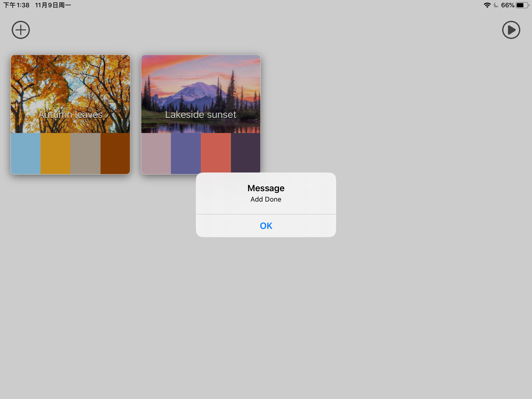The image size is (532, 399).
Task: Tap the add palette plus icon
Action: pos(21,30)
